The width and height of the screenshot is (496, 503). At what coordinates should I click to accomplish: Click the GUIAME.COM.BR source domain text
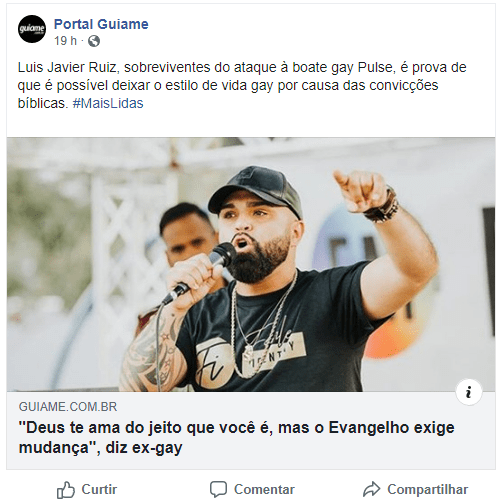pyautogui.click(x=68, y=407)
